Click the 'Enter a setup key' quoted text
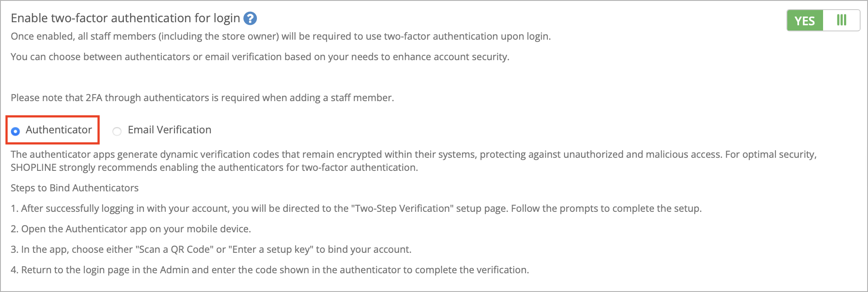868x292 pixels. pos(271,249)
